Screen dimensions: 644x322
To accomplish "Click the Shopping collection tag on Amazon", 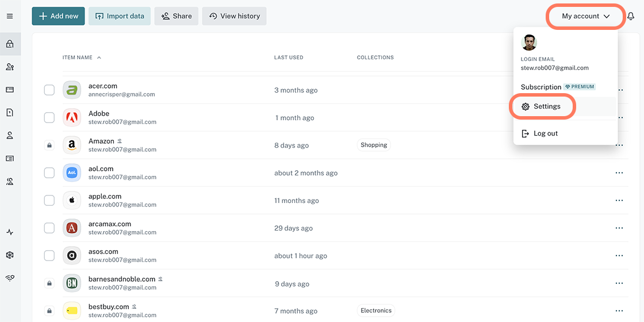I will coord(374,145).
